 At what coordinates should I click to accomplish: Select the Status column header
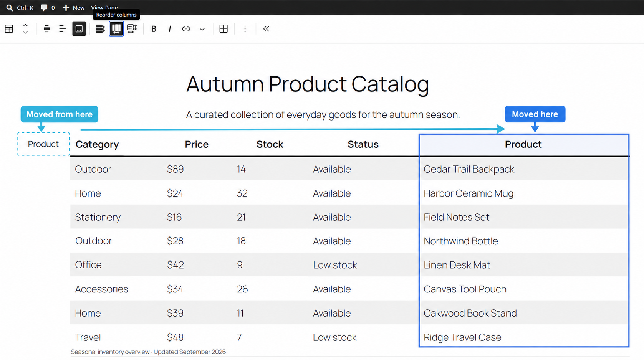click(363, 144)
